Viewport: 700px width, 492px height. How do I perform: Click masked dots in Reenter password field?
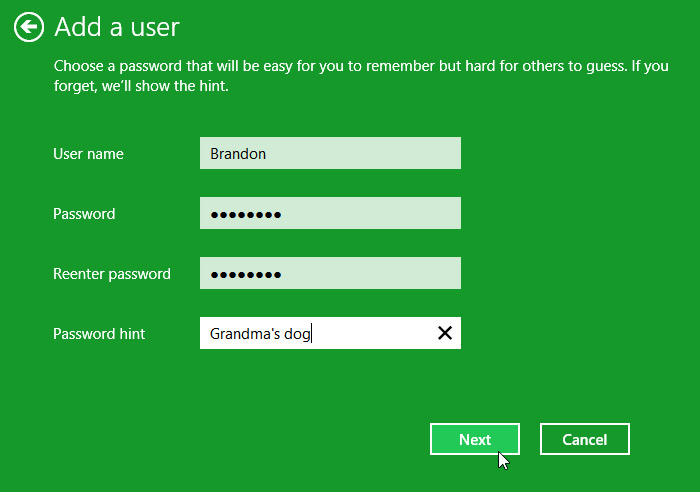245,274
